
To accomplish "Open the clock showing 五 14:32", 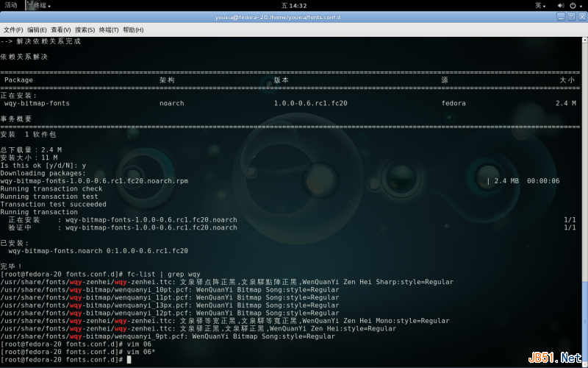I will (x=294, y=5).
